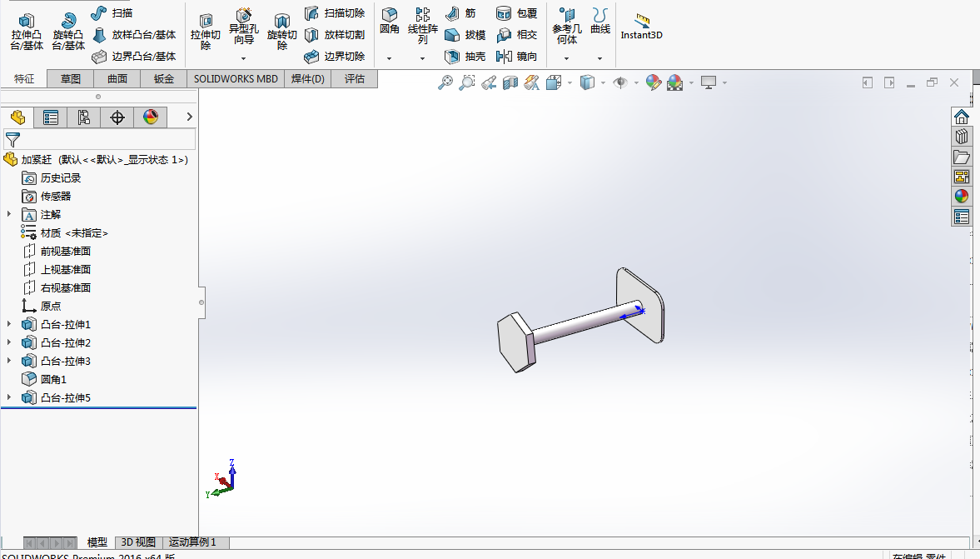The width and height of the screenshot is (980, 559).
Task: Choose the Boundary Boss/Base (边界凸台/基体) tool
Action: (x=134, y=57)
